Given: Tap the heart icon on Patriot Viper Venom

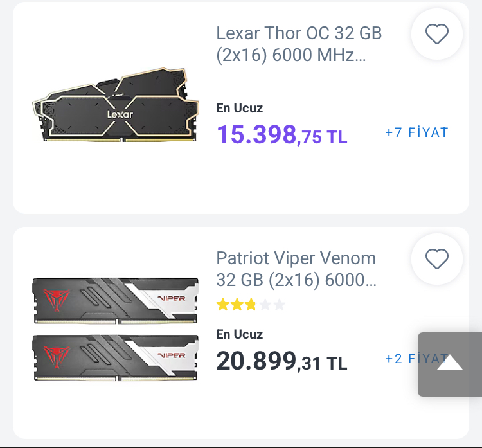Looking at the screenshot, I should point(437,259).
